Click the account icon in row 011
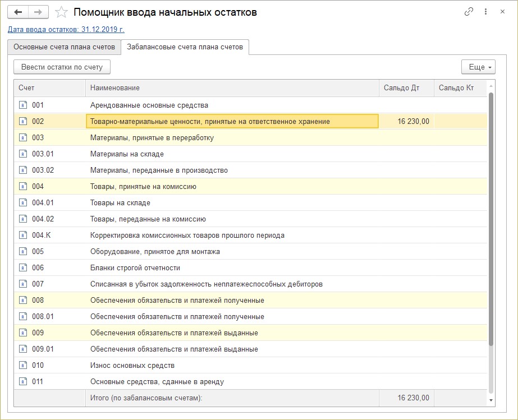The height and width of the screenshot is (420, 518). [x=23, y=381]
